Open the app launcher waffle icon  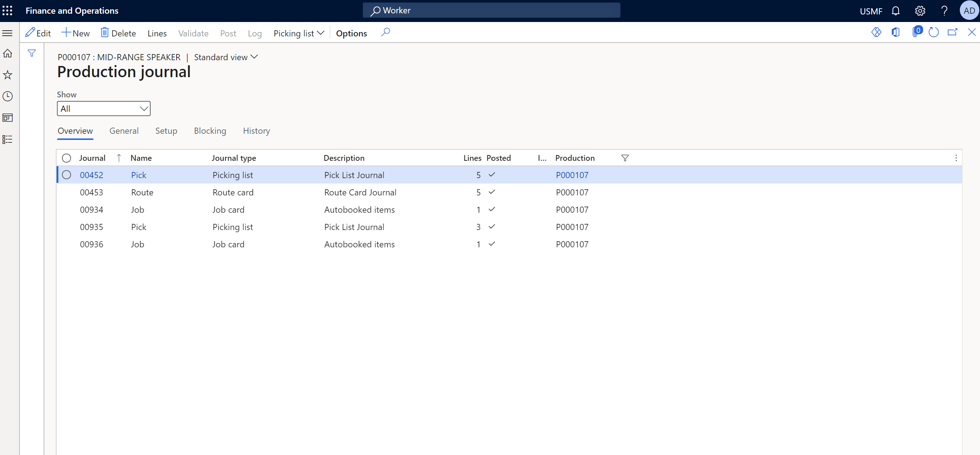8,10
